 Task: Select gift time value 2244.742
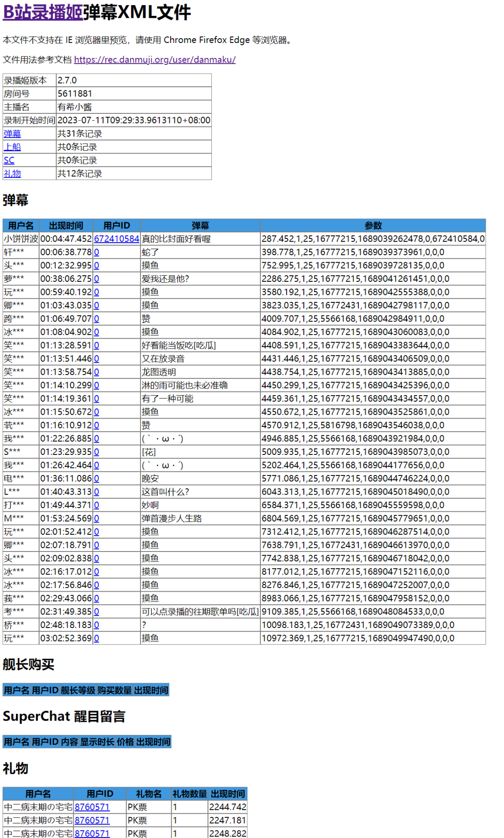pyautogui.click(x=228, y=807)
